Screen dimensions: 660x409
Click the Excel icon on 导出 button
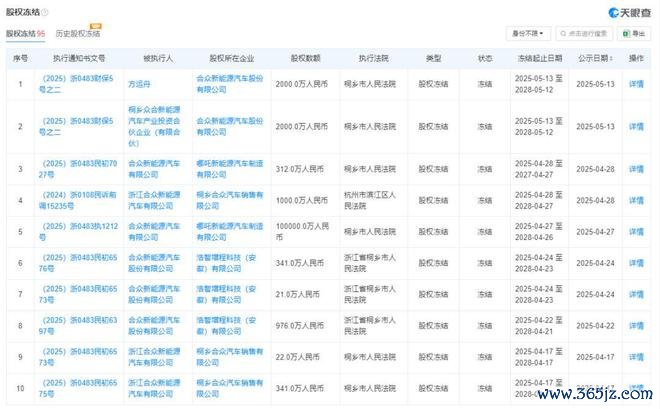626,33
